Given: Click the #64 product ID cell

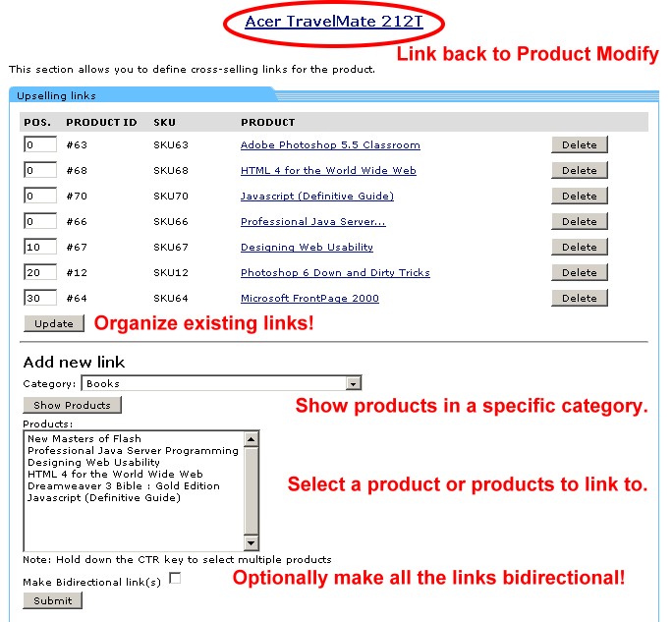Looking at the screenshot, I should tap(77, 298).
